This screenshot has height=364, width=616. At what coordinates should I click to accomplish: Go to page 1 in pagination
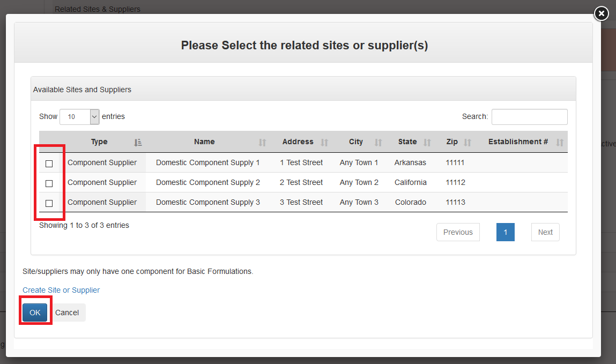[x=505, y=232]
